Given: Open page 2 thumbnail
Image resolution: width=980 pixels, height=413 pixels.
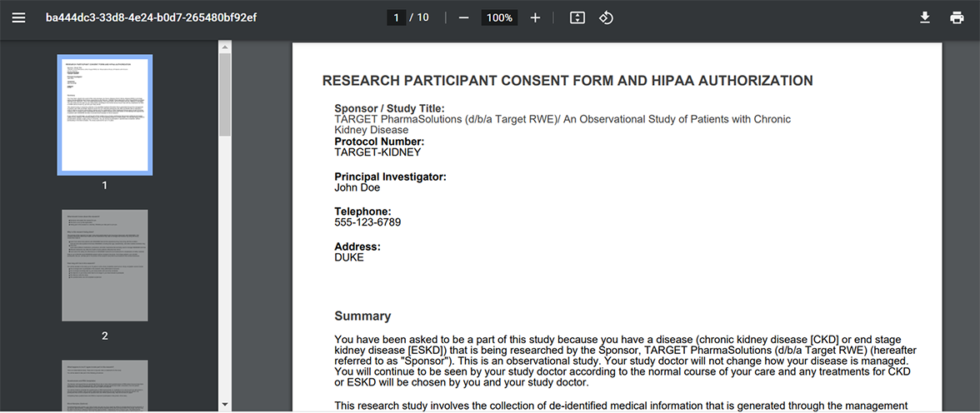Looking at the screenshot, I should [x=104, y=266].
